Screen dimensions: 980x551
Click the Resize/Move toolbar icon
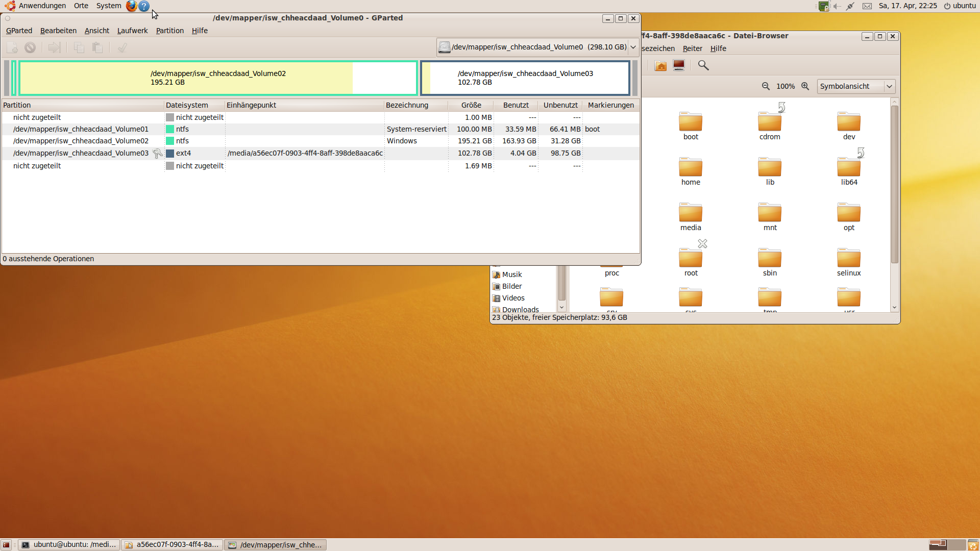click(x=54, y=47)
